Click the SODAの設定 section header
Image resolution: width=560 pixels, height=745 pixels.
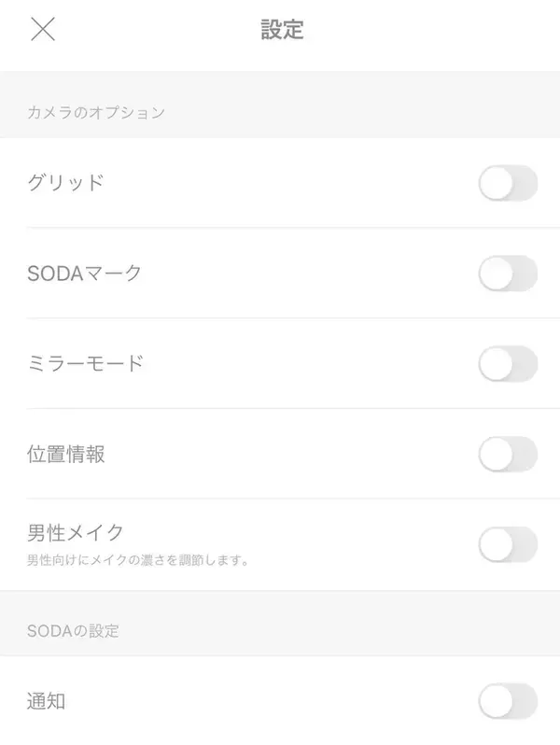click(74, 631)
